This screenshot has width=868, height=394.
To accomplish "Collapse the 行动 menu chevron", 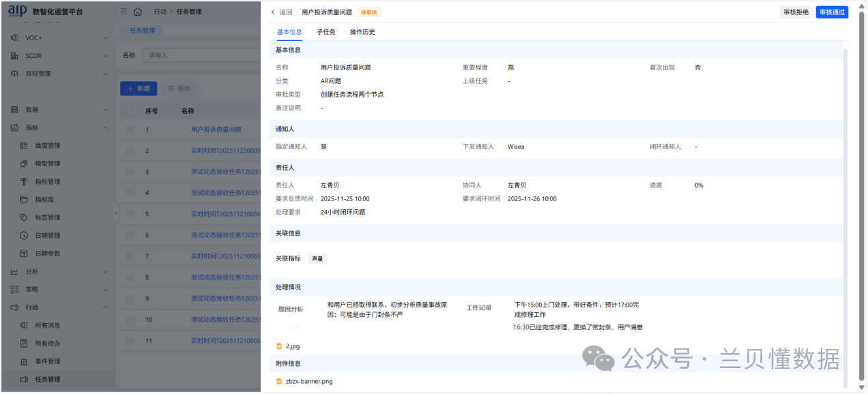I will tap(105, 307).
